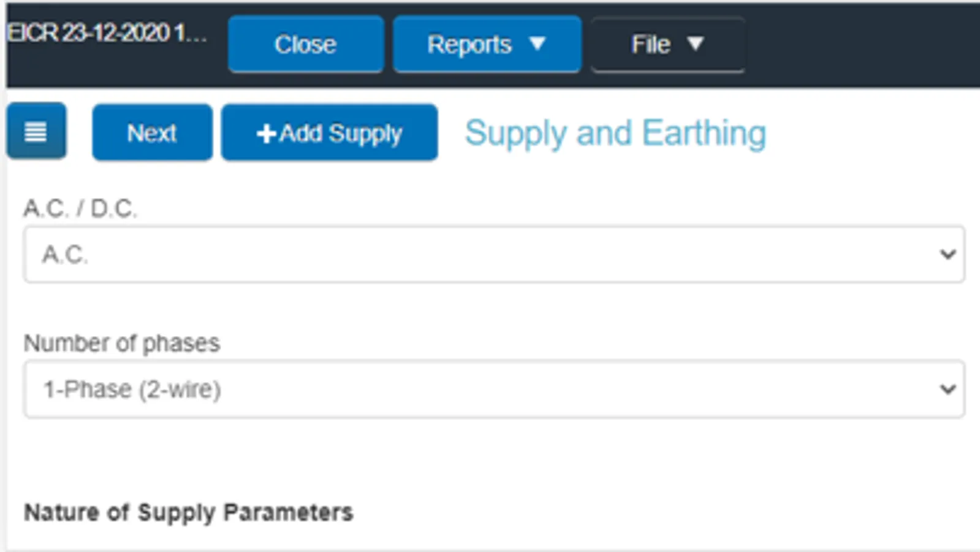Open the navigation hamburger menu
This screenshot has height=552, width=980.
click(36, 131)
